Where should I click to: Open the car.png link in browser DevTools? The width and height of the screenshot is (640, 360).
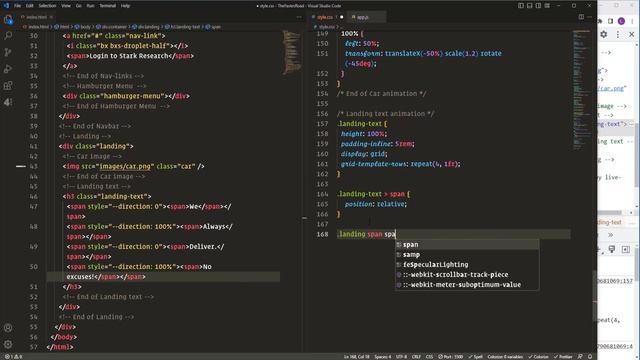point(611,88)
